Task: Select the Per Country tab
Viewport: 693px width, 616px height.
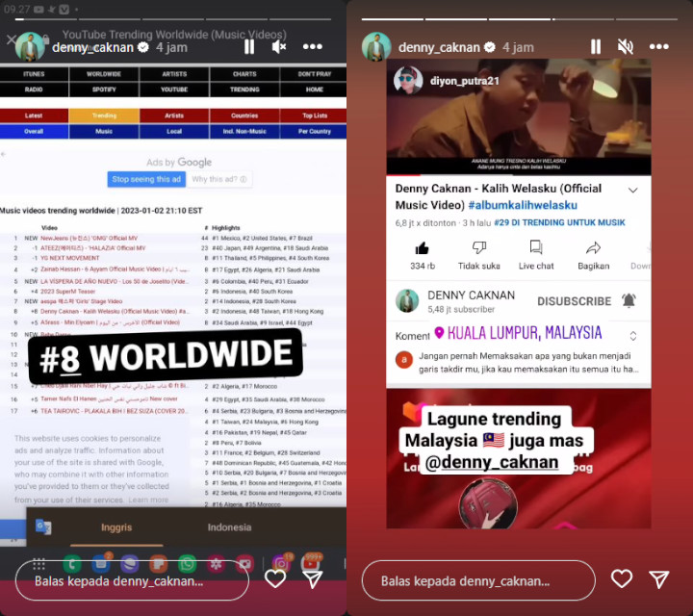Action: point(314,131)
